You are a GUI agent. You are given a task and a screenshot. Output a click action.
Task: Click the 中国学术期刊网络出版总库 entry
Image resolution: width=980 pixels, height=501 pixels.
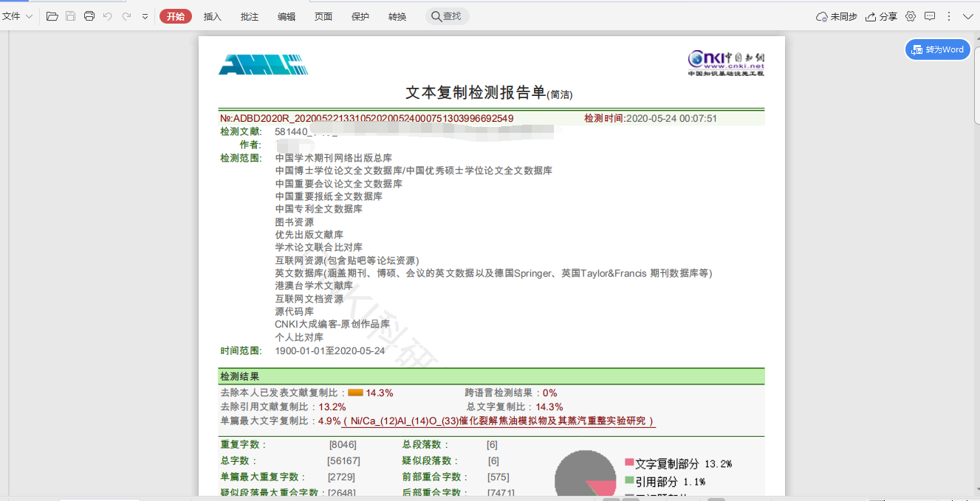(334, 158)
